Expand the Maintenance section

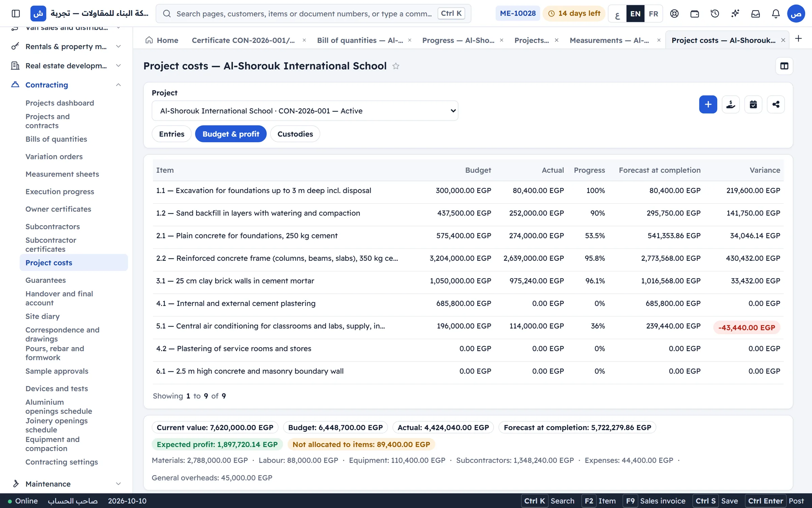pos(66,484)
